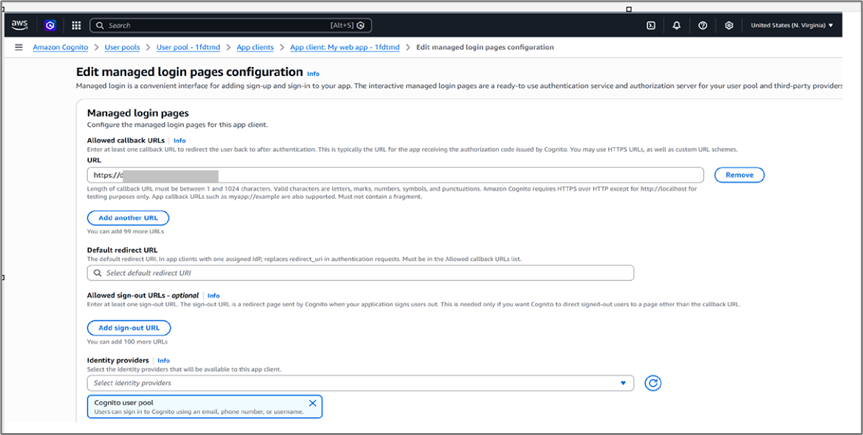Remove the Cognito user pool provider
The width and height of the screenshot is (863, 435).
(312, 403)
